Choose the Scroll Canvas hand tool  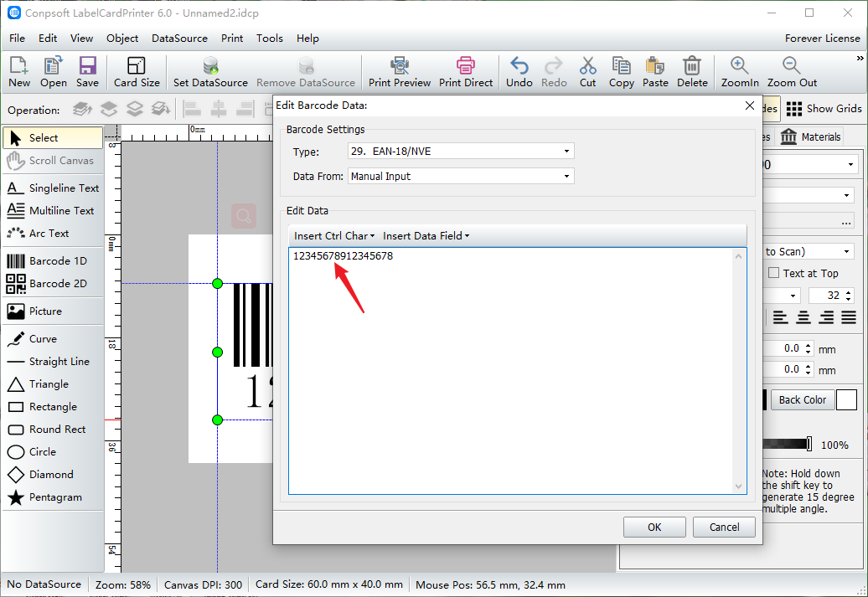click(x=53, y=161)
